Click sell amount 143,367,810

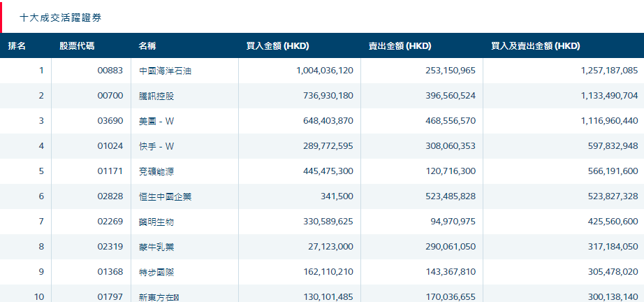coord(451,272)
